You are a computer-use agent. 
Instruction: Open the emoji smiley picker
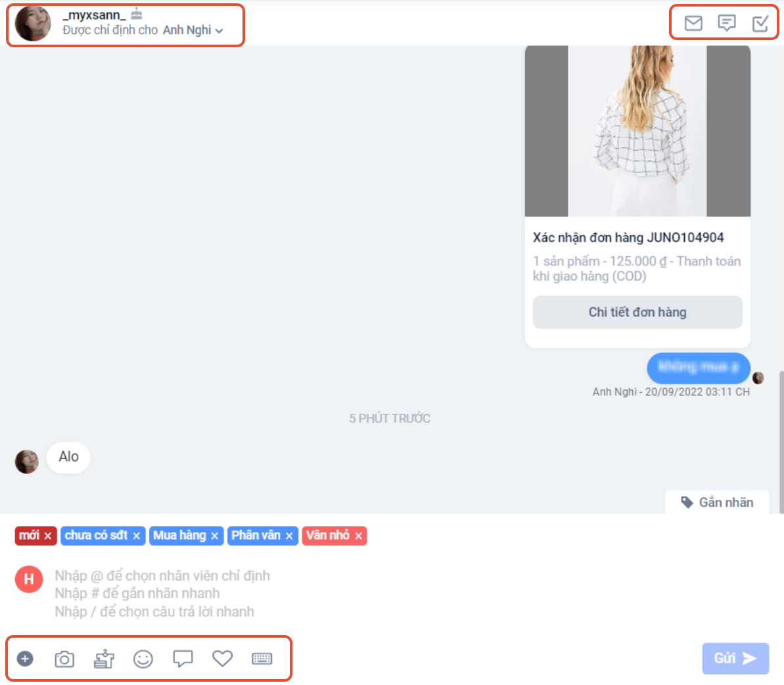(x=143, y=659)
